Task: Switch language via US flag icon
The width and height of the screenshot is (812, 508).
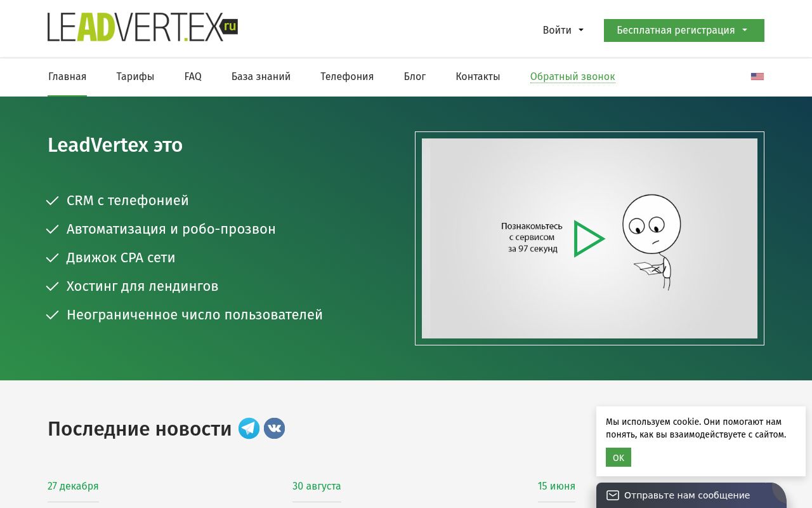Action: [x=757, y=77]
